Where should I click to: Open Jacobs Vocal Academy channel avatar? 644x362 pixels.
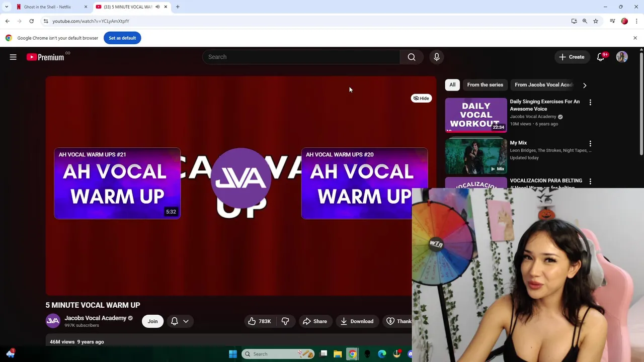(53, 321)
